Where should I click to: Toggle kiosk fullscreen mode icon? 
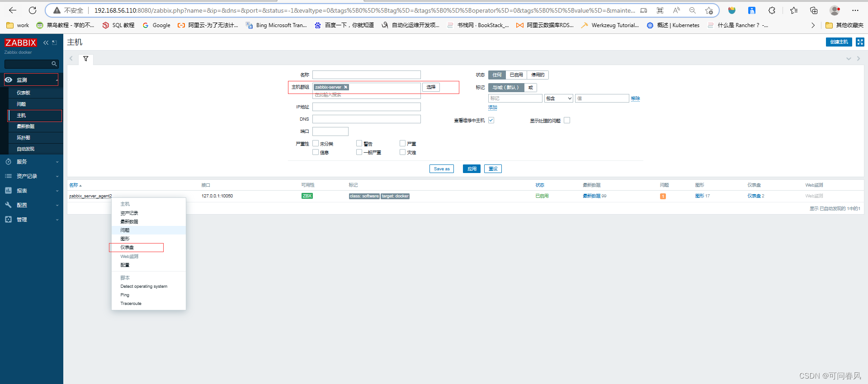[860, 42]
